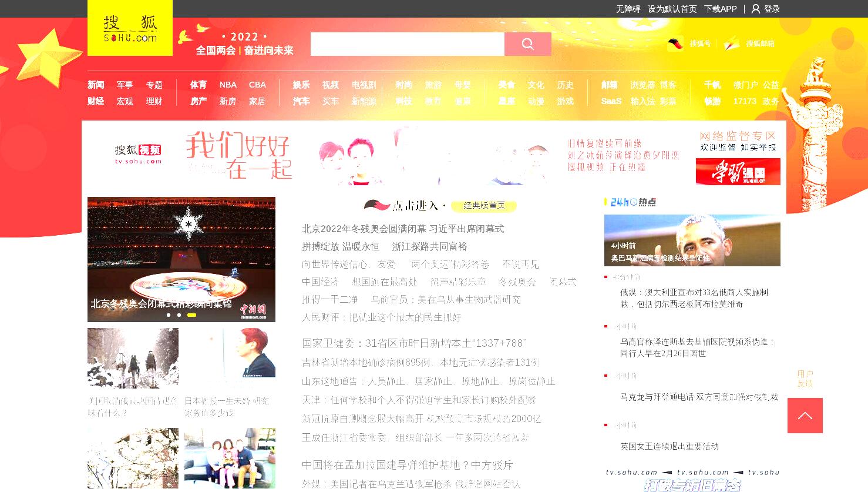
Task: Open the 搜狐邮箱 icon link
Action: point(732,43)
